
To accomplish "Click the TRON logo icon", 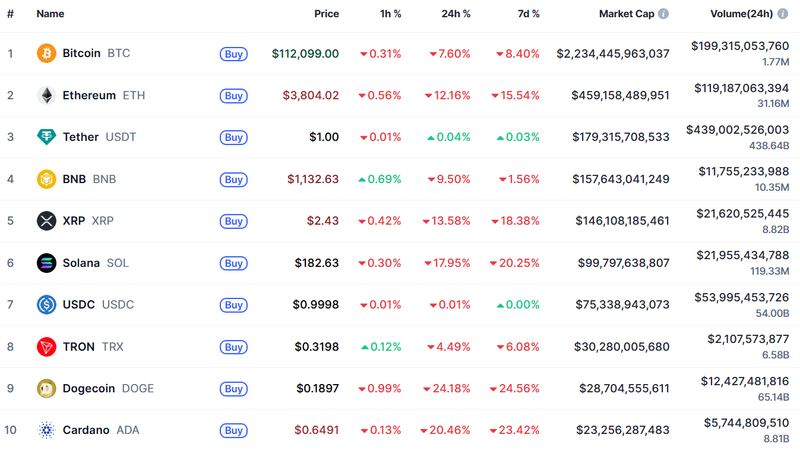I will 46,347.
